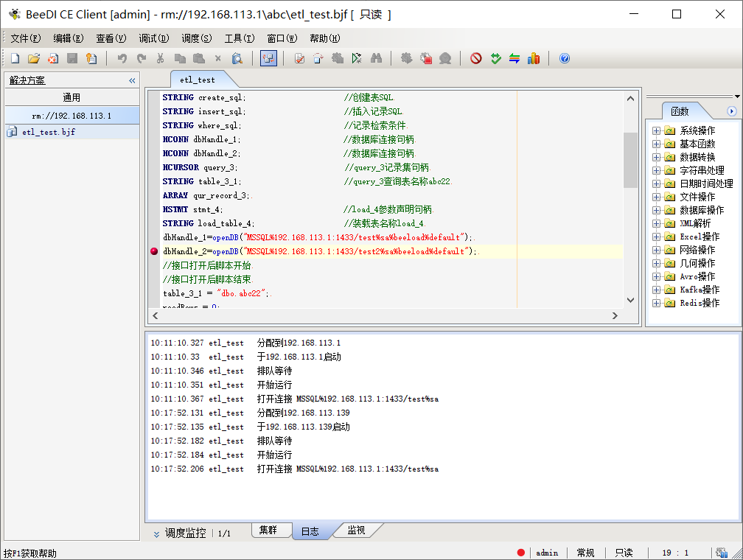
Task: Click the edit script pencil icon
Action: (299, 58)
